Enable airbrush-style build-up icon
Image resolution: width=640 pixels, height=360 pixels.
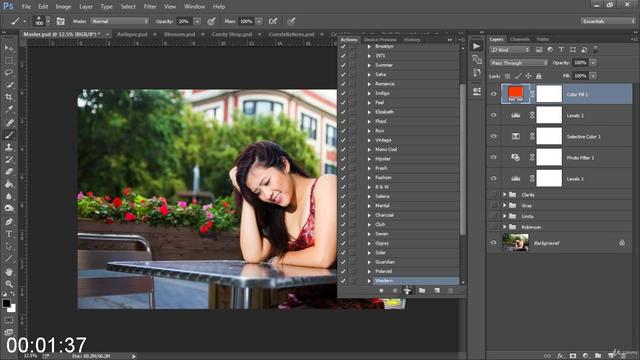pos(273,21)
